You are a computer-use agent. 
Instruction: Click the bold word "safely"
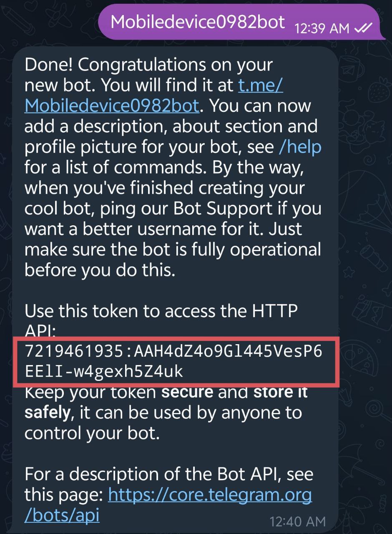pos(47,413)
